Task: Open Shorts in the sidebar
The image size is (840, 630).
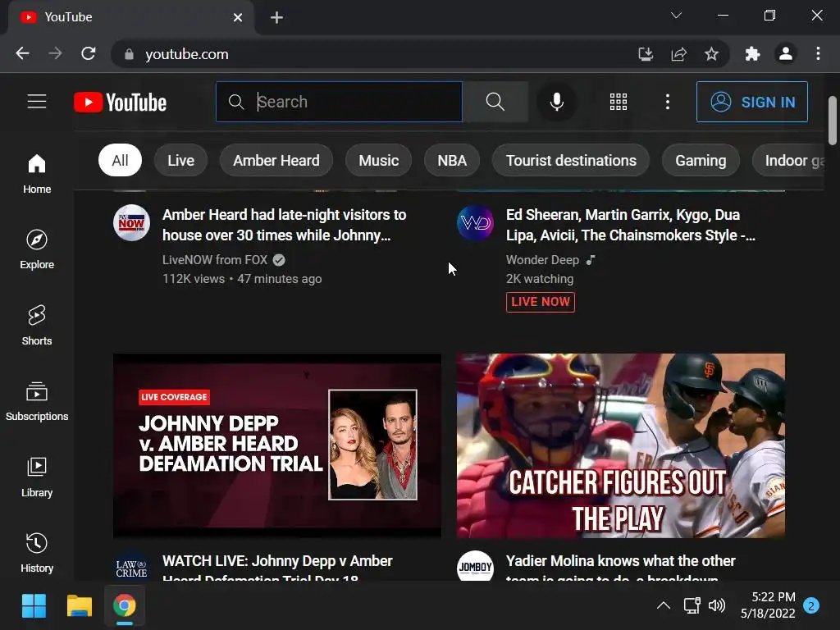Action: tap(37, 325)
